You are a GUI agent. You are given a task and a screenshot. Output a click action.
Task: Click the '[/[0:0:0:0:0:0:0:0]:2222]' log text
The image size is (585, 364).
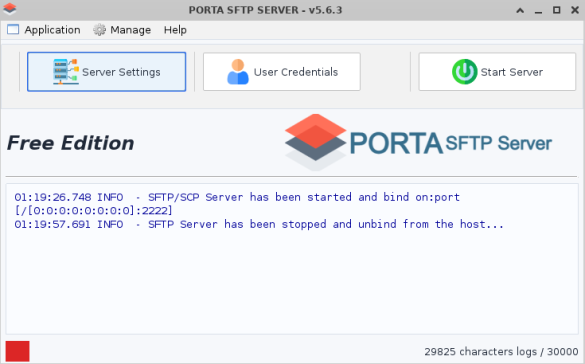[x=94, y=211]
